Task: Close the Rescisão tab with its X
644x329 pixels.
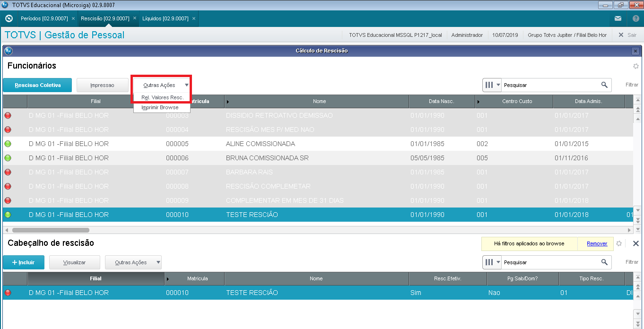Action: pos(134,18)
